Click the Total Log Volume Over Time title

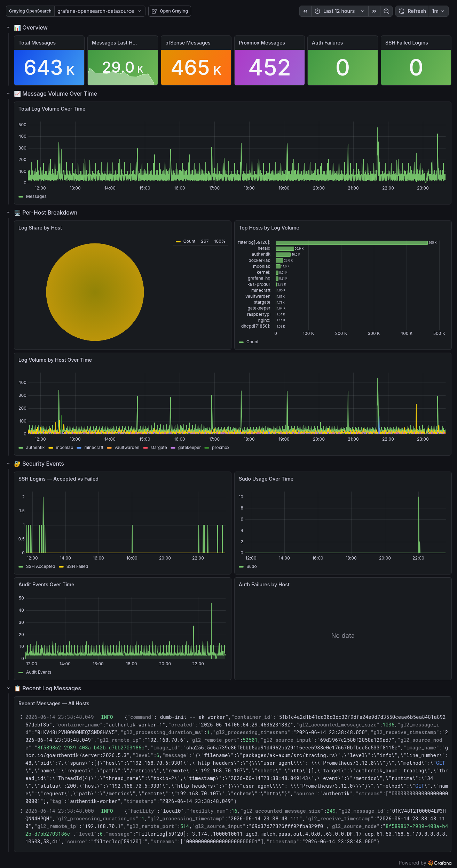[x=52, y=109]
